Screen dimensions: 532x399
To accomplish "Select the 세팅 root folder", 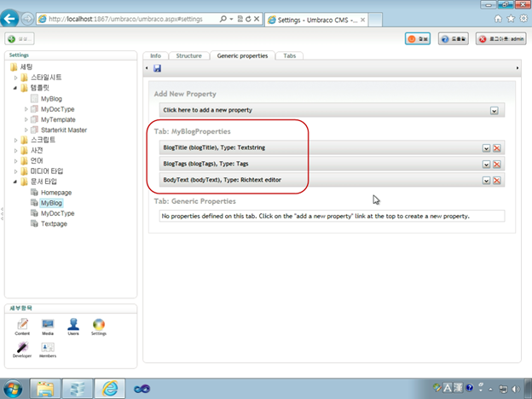I will pyautogui.click(x=26, y=66).
